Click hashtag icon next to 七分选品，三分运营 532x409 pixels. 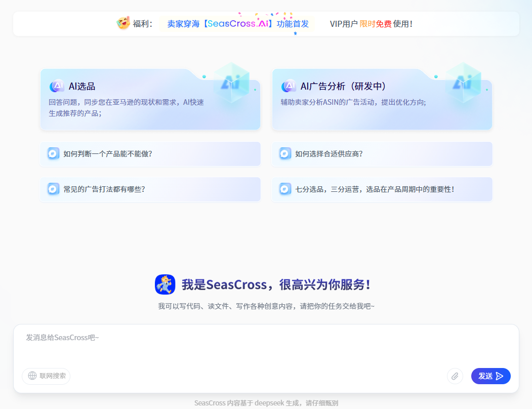(285, 189)
